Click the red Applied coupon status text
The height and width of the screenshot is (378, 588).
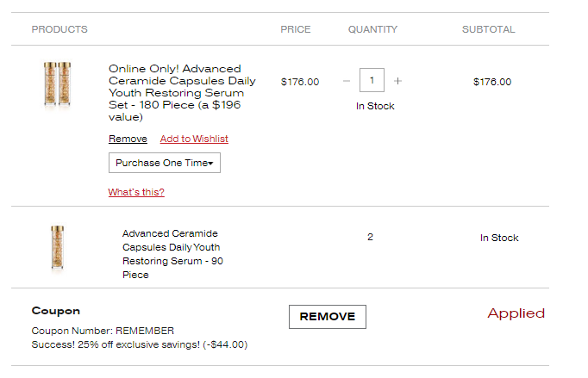(516, 313)
